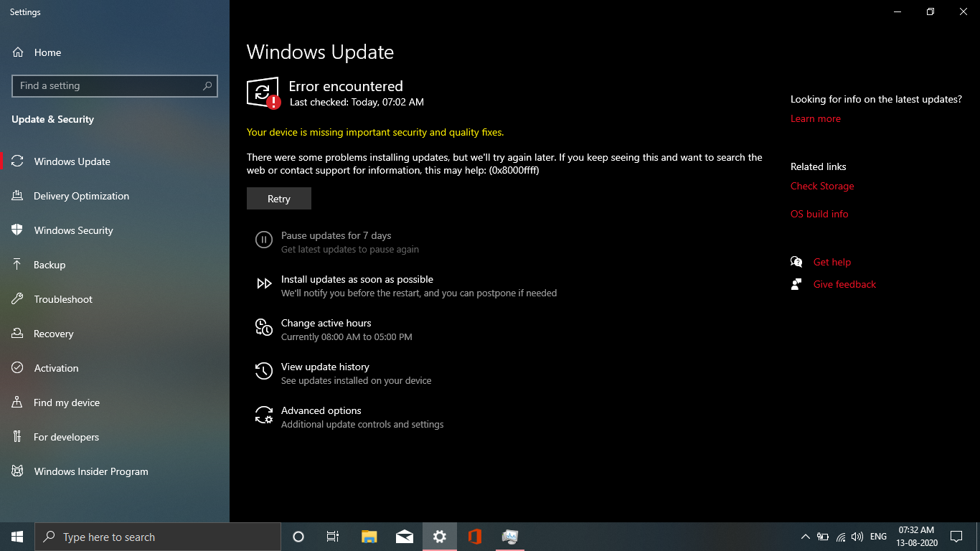Click the search magnifier in Find a setting

(207, 85)
